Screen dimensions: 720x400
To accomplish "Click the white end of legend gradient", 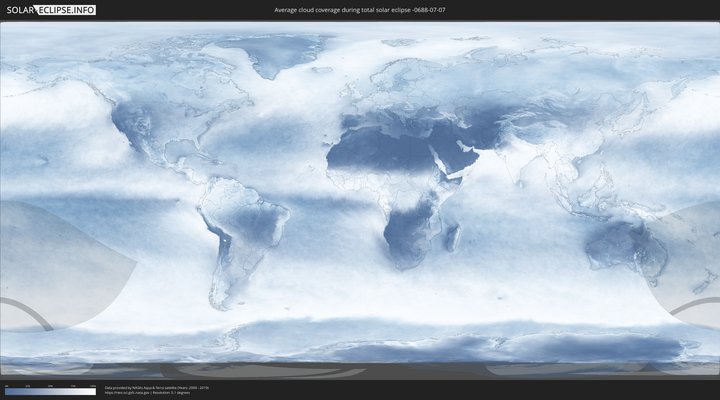I will (92, 391).
